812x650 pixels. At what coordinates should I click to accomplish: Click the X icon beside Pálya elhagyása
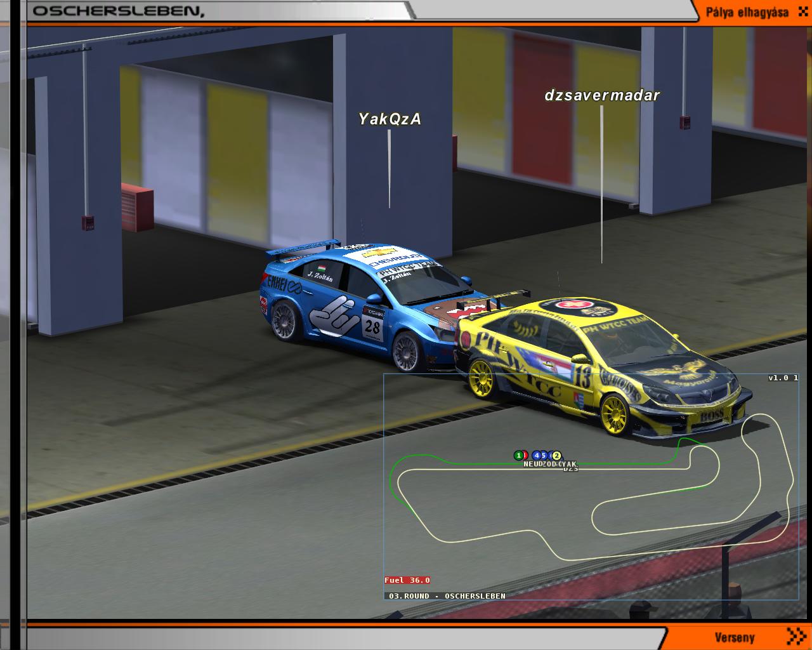[804, 12]
